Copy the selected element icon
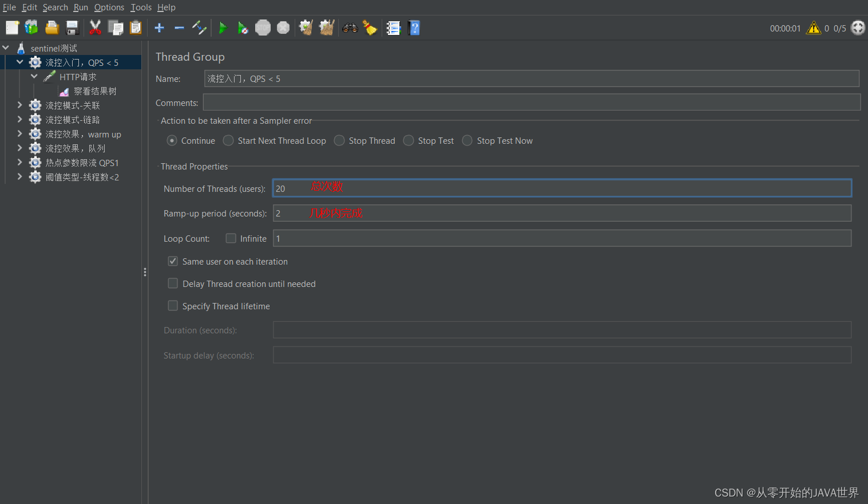The height and width of the screenshot is (504, 868). [x=116, y=27]
